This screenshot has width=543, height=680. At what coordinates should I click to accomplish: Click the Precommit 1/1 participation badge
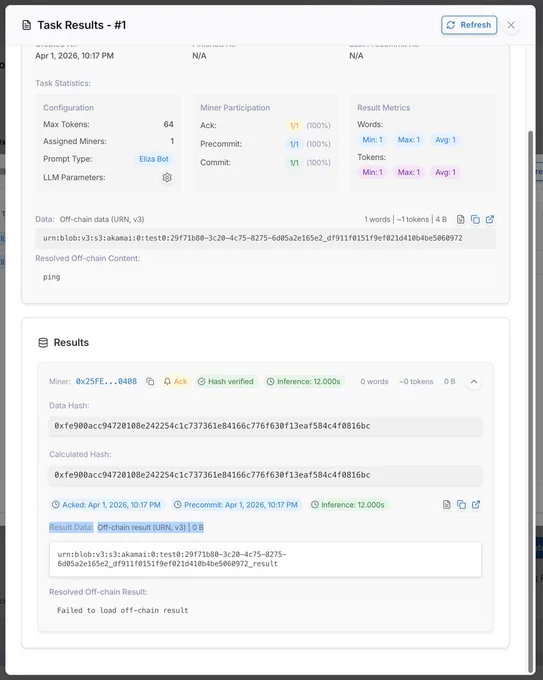[x=294, y=144]
